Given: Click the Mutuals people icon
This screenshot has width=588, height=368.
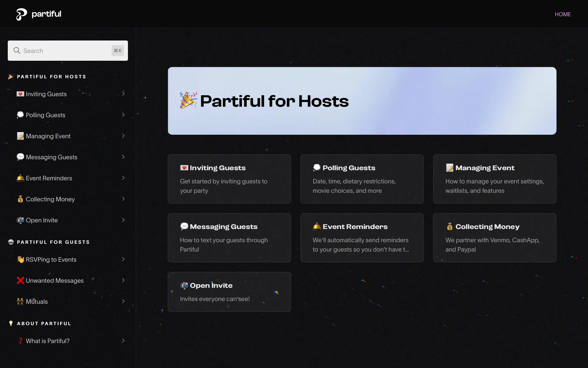Looking at the screenshot, I should click(20, 302).
